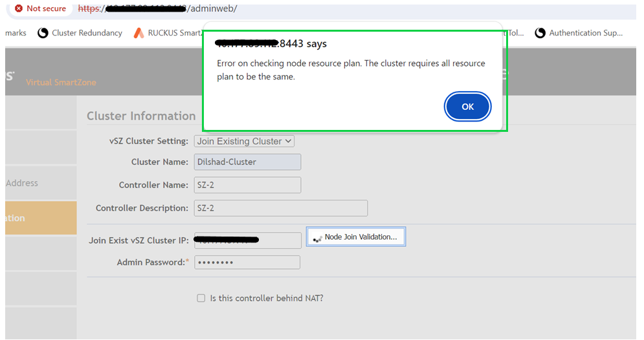644x340 pixels.
Task: Click the Cluster Name field
Action: pos(247,162)
